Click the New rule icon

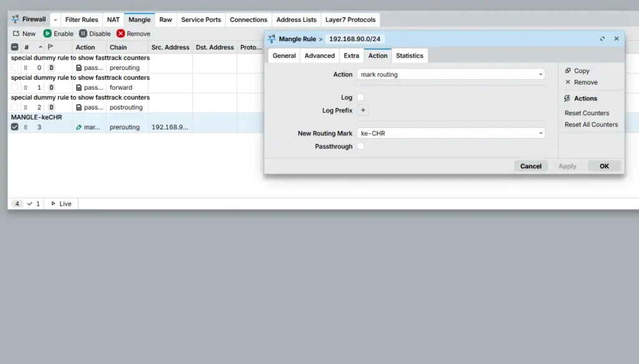click(16, 33)
